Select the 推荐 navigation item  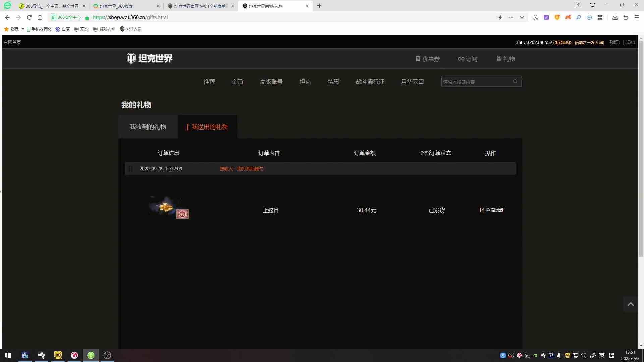(209, 82)
